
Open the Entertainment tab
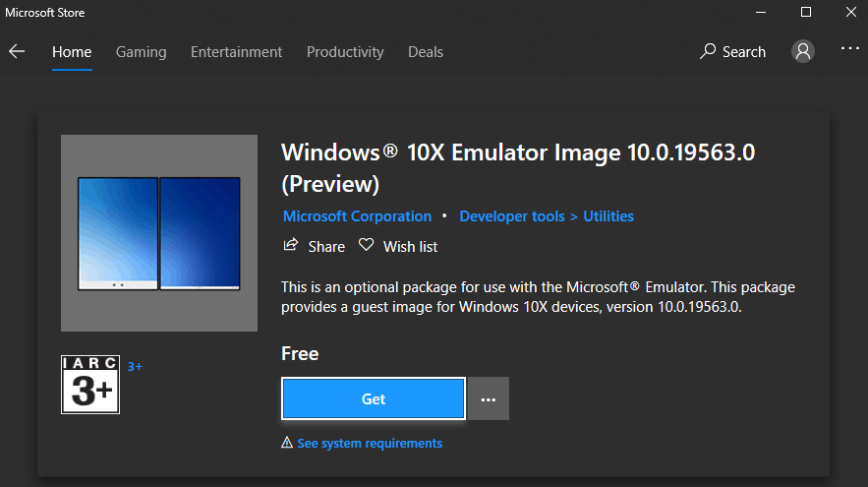(x=236, y=52)
